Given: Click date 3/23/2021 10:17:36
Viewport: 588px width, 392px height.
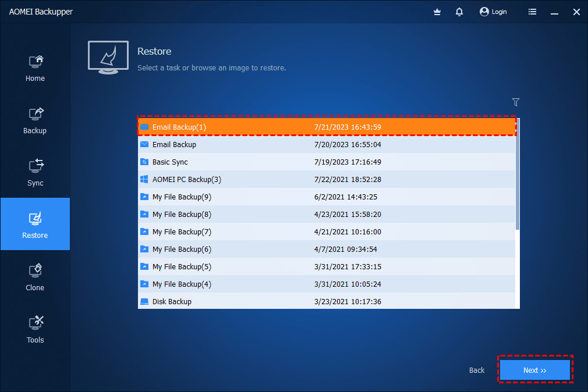Looking at the screenshot, I should click(348, 301).
